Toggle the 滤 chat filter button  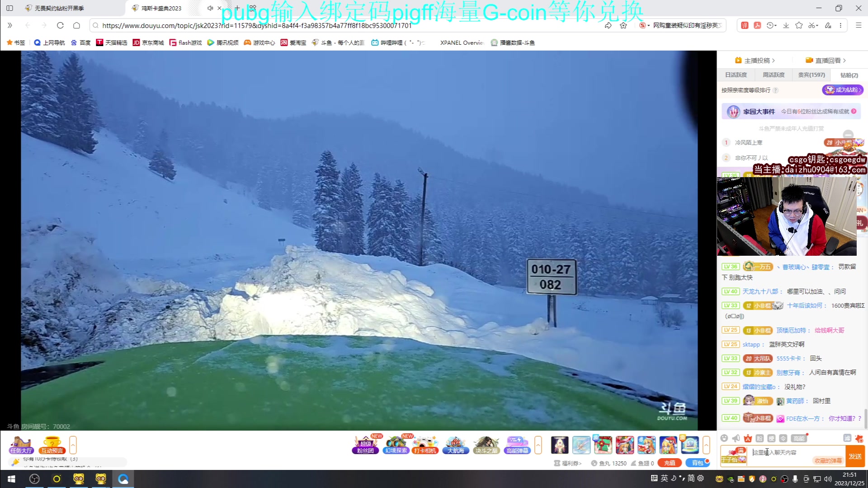pos(847,438)
